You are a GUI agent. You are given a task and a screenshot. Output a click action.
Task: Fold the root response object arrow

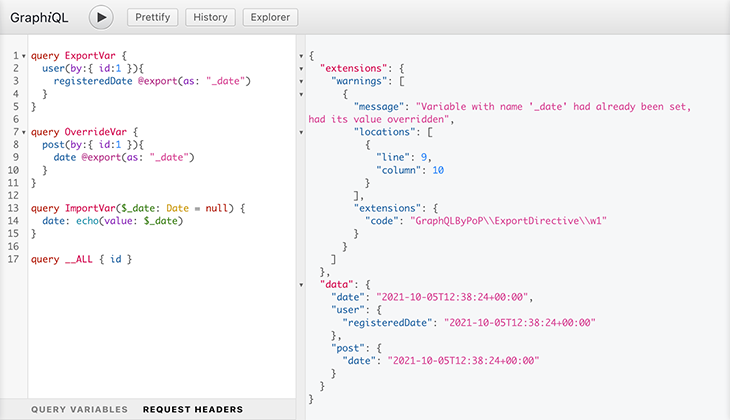pyautogui.click(x=301, y=56)
